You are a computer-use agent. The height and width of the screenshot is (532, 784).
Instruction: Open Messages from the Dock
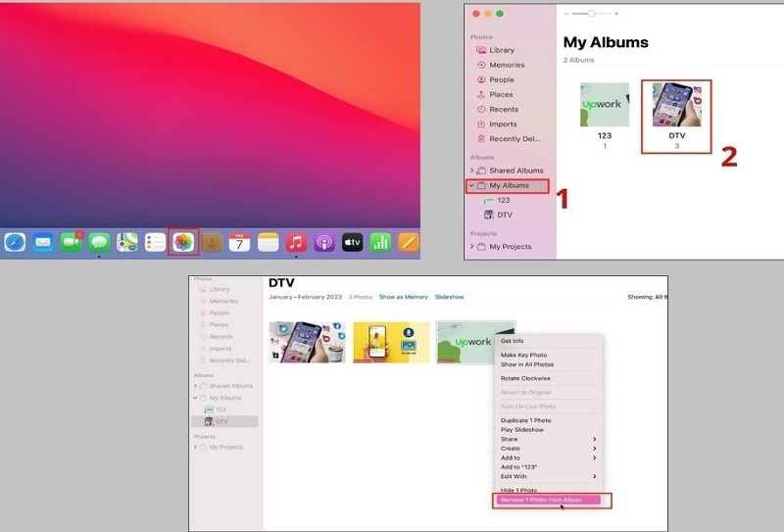click(x=99, y=243)
